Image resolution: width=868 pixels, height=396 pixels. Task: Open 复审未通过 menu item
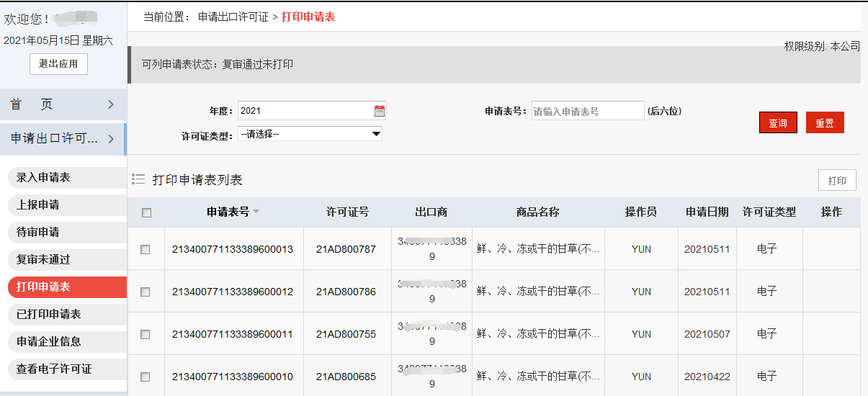(67, 259)
